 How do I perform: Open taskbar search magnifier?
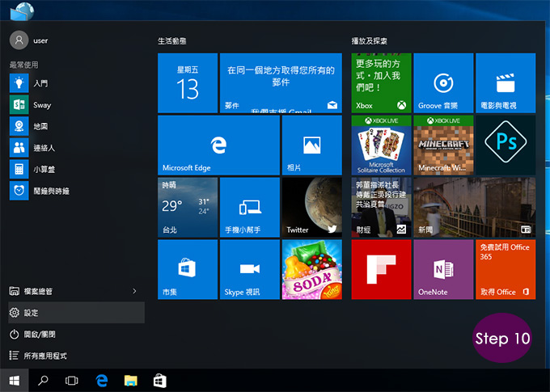pyautogui.click(x=43, y=381)
